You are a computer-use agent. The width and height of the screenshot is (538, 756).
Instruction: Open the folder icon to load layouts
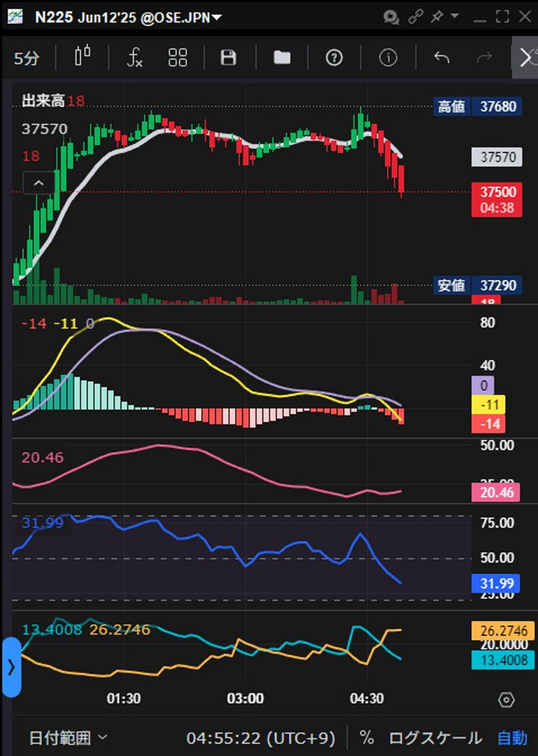pyautogui.click(x=282, y=58)
